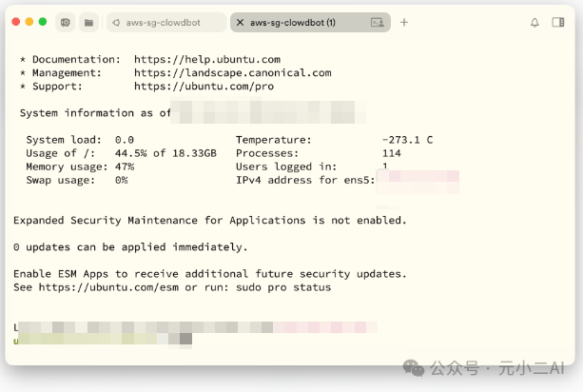This screenshot has height=392, width=583.
Task: Open https://landscape.canonical.com link
Action: (232, 73)
